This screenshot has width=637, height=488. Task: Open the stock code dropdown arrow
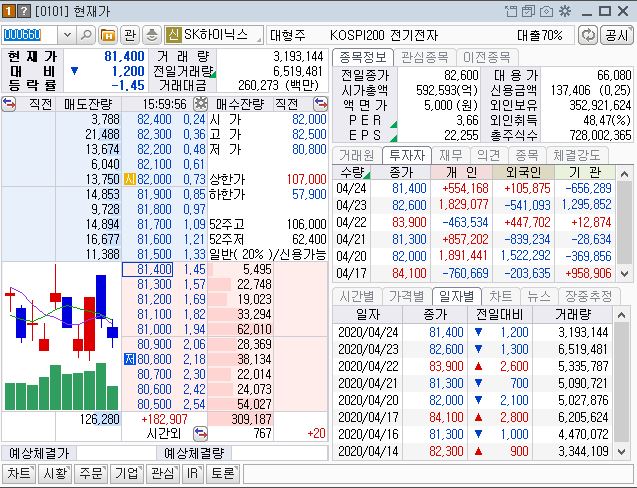[x=67, y=35]
